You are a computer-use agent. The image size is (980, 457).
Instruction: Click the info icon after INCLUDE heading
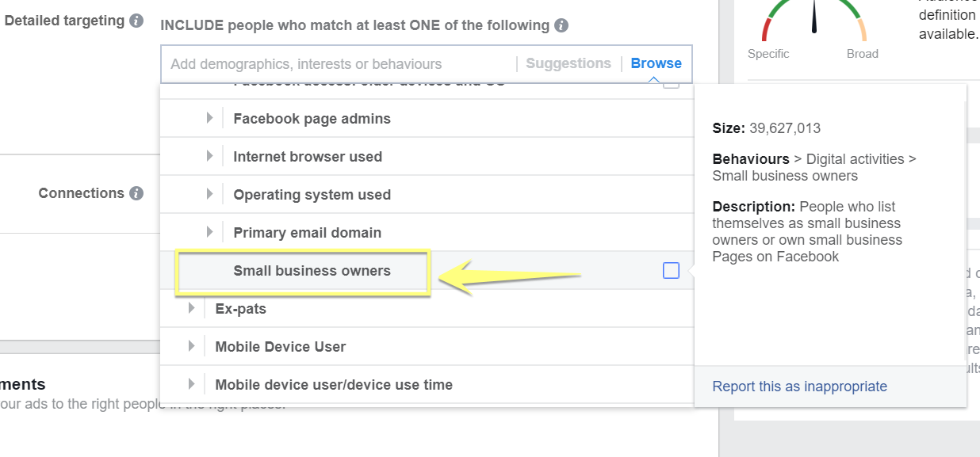(561, 25)
